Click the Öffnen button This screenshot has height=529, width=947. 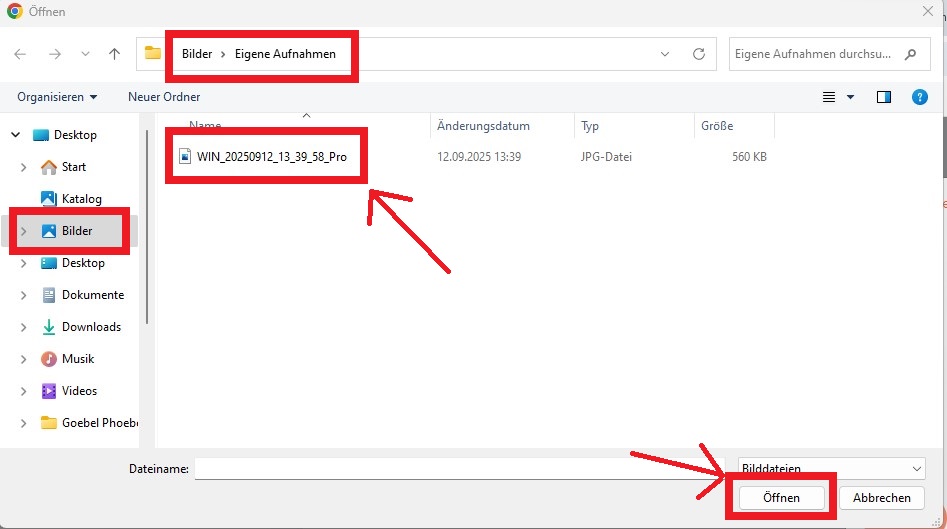tap(780, 497)
